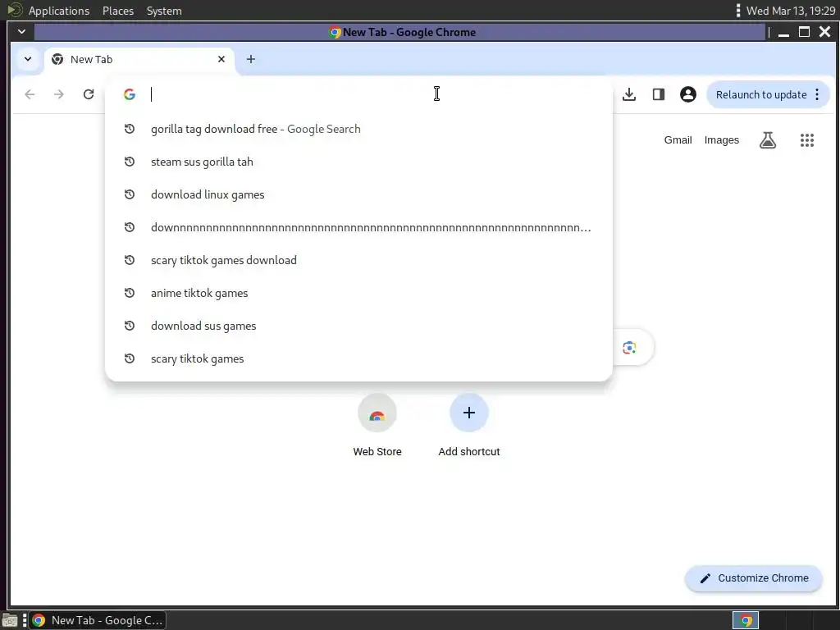Select suggestion scary tiktok games download
840x630 pixels.
[359, 260]
